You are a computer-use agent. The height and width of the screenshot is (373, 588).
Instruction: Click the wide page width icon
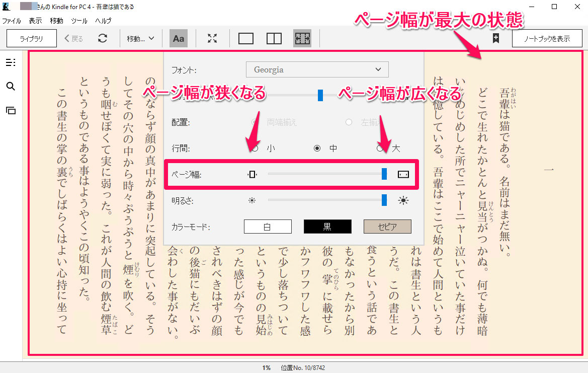pyautogui.click(x=403, y=174)
